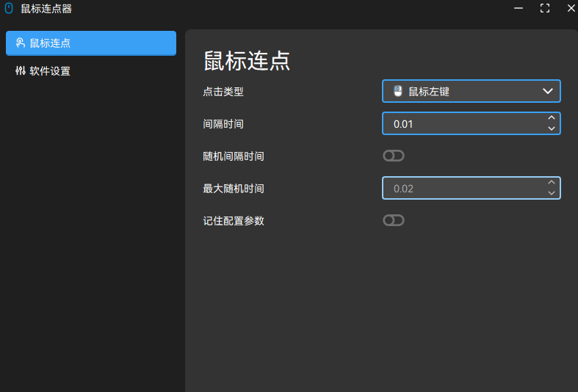The height and width of the screenshot is (392, 578).
Task: Lower 最大随机时间 using down arrow
Action: 552,193
